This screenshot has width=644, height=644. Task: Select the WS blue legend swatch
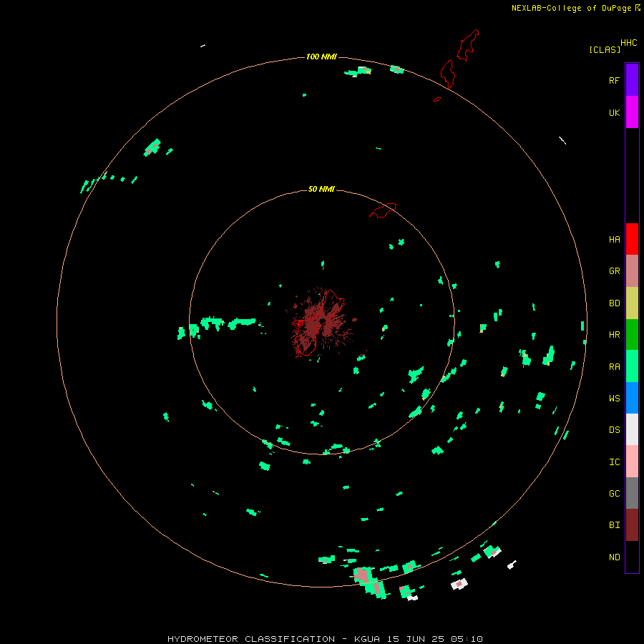[632, 398]
